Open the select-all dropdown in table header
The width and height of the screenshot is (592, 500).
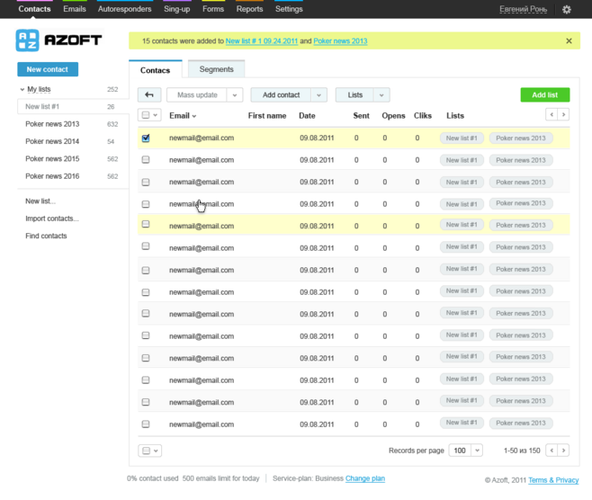tap(150, 115)
